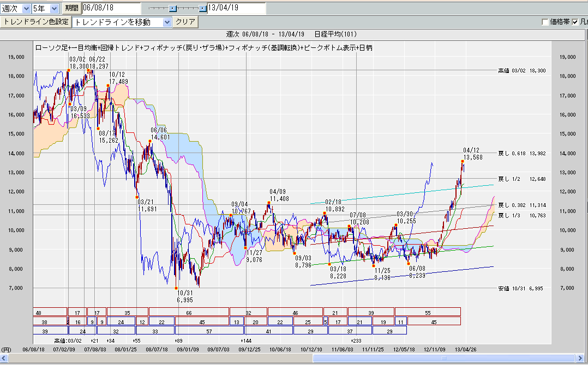Click the 09/12/25 date axis label
Screen dimensions: 588x365
pyautogui.click(x=249, y=349)
